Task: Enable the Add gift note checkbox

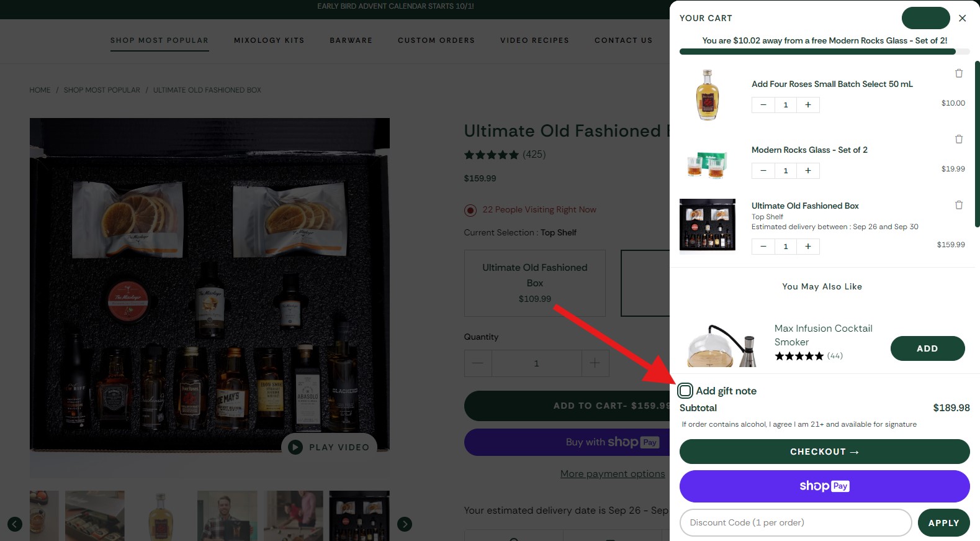Action: (685, 391)
